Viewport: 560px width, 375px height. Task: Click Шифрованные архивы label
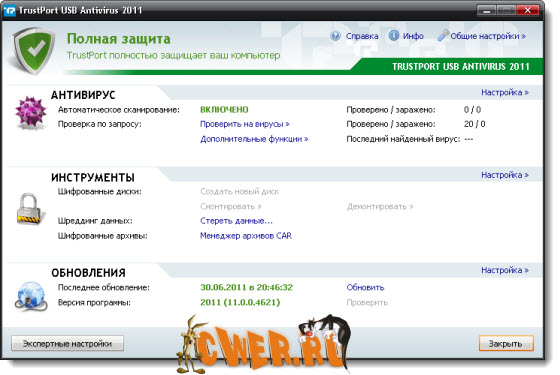click(102, 236)
